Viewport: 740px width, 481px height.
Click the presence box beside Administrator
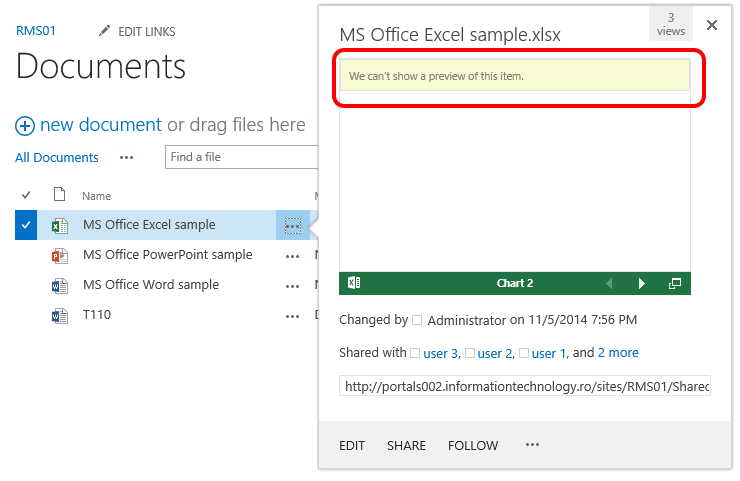417,320
